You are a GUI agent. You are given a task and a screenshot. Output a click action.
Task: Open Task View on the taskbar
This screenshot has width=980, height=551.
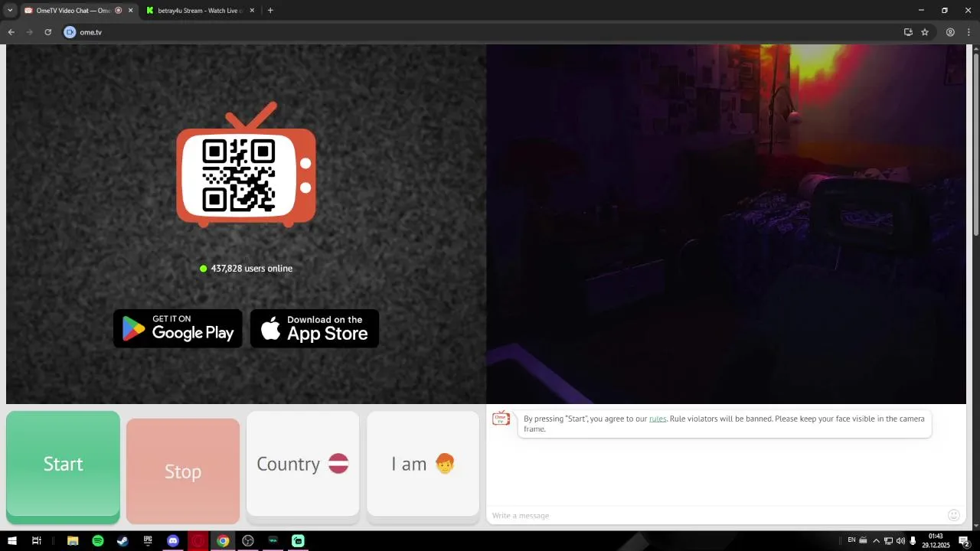[36, 541]
